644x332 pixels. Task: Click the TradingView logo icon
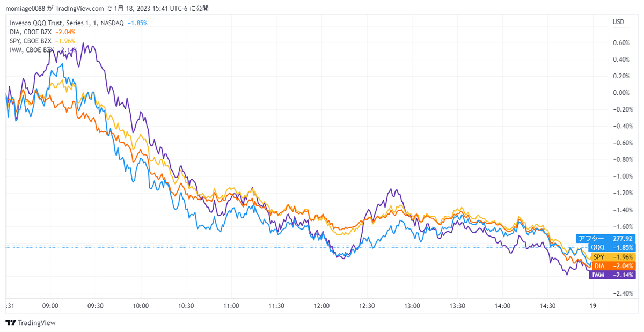tap(10, 323)
